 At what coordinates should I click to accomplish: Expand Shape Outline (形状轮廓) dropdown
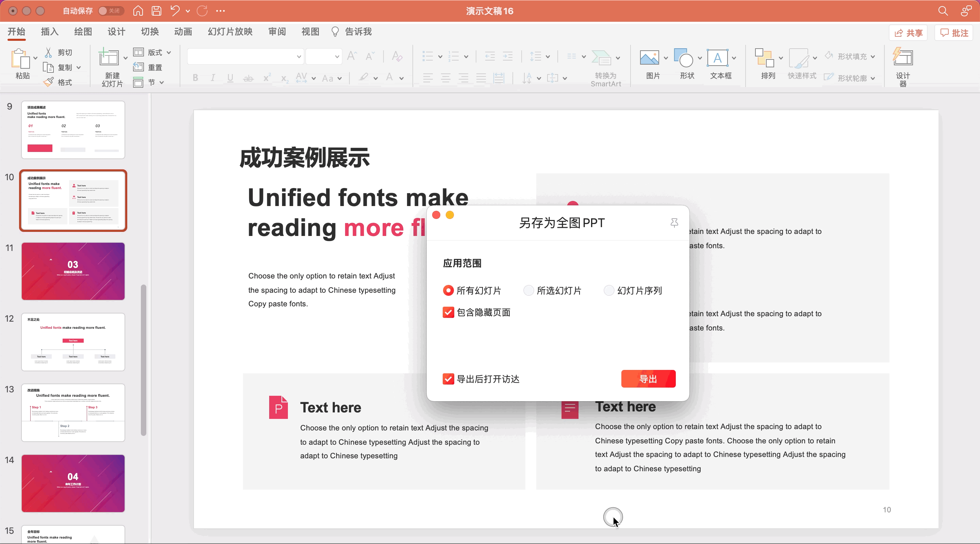tap(873, 78)
